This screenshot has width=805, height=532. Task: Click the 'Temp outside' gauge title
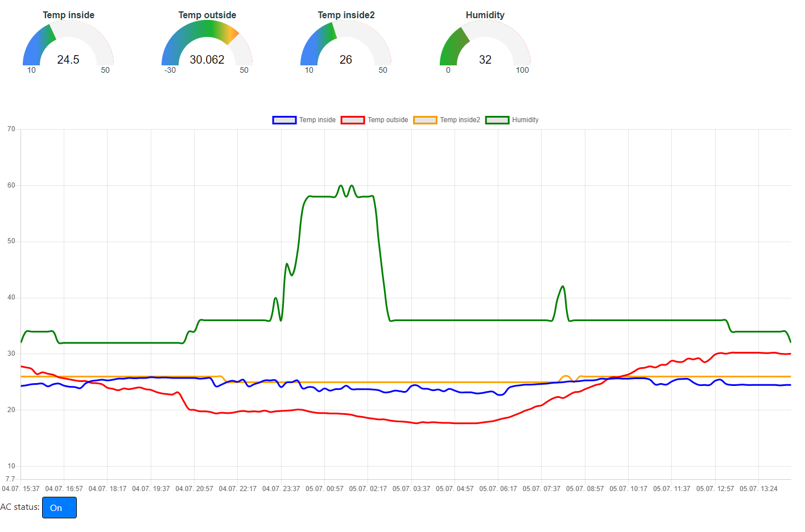point(207,15)
